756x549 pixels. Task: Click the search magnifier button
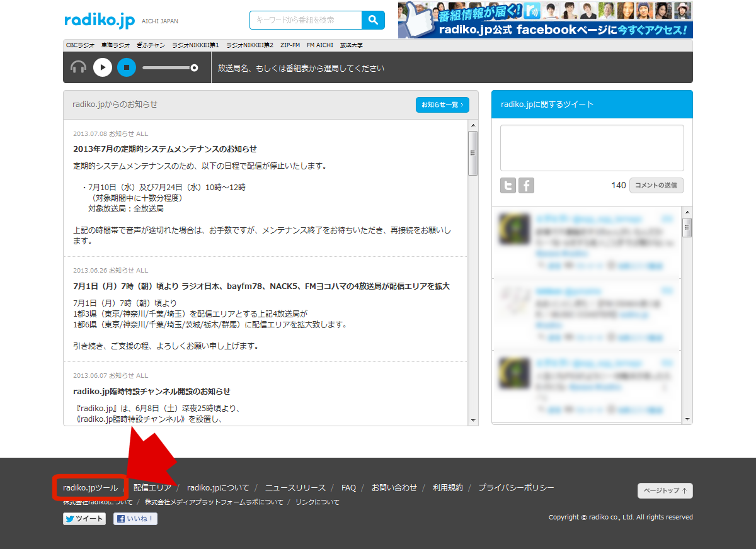point(373,20)
